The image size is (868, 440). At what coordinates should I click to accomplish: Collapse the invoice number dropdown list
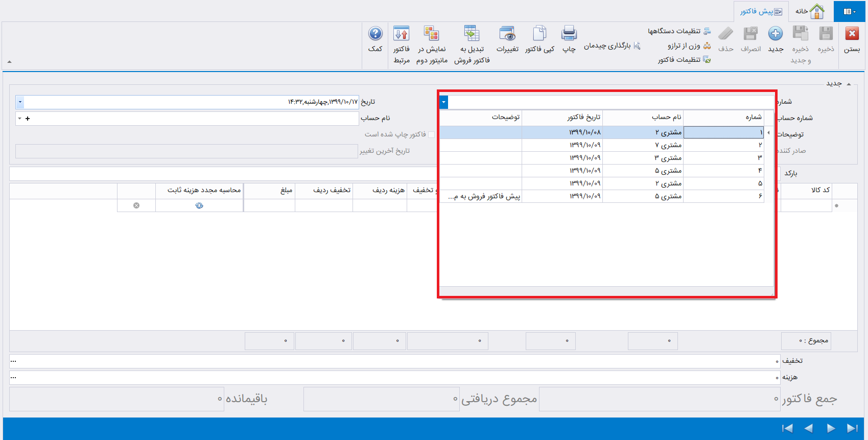coord(443,102)
